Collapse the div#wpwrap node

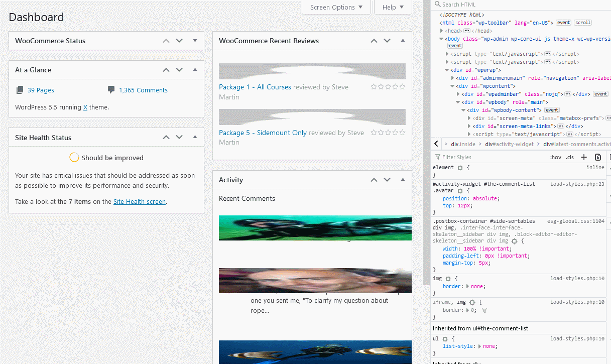(x=447, y=70)
